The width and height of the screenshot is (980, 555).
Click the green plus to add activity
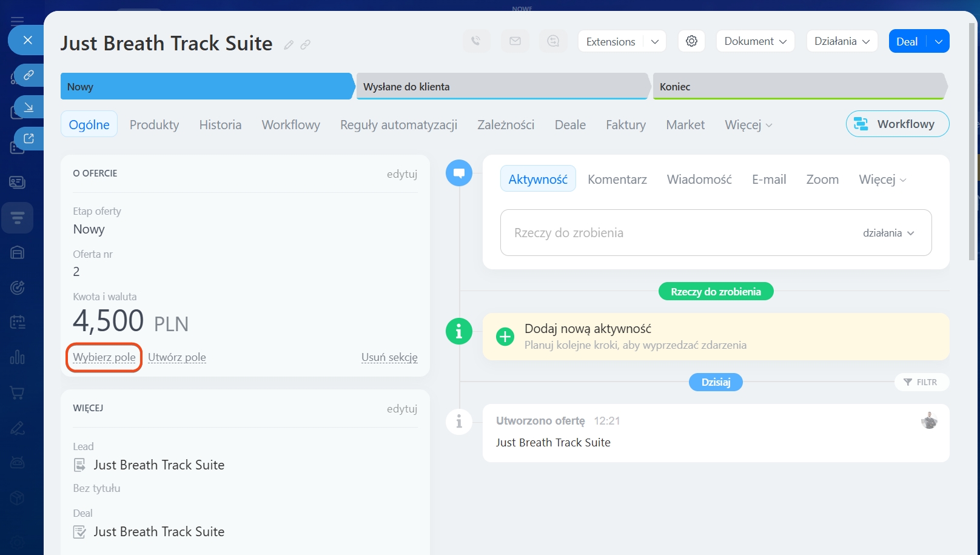505,337
